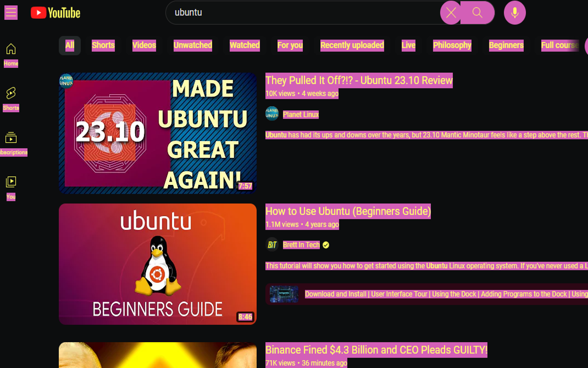Filter results by Watched
This screenshot has height=368, width=588.
click(x=245, y=46)
